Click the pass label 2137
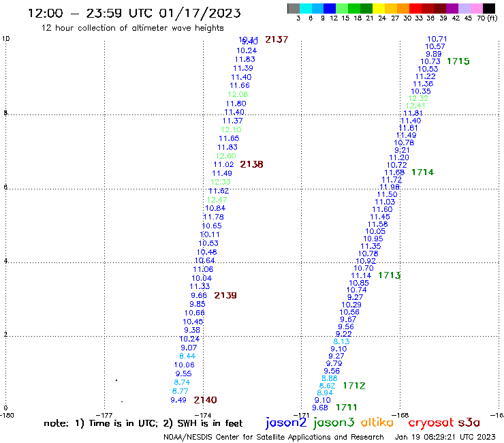Image resolution: width=504 pixels, height=443 pixels. click(277, 40)
